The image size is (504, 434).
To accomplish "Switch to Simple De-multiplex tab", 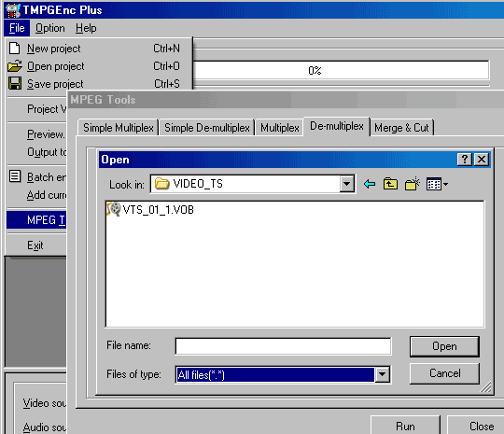I will 207,128.
